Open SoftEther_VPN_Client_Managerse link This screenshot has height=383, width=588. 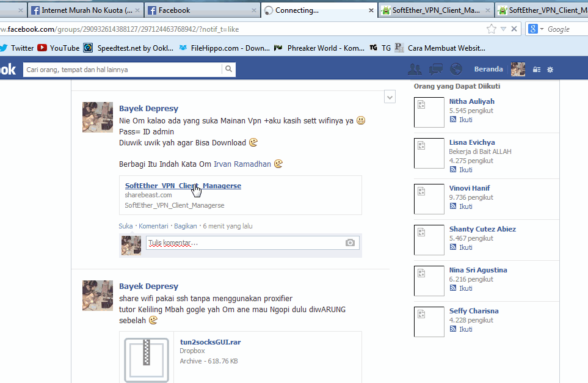(x=183, y=185)
